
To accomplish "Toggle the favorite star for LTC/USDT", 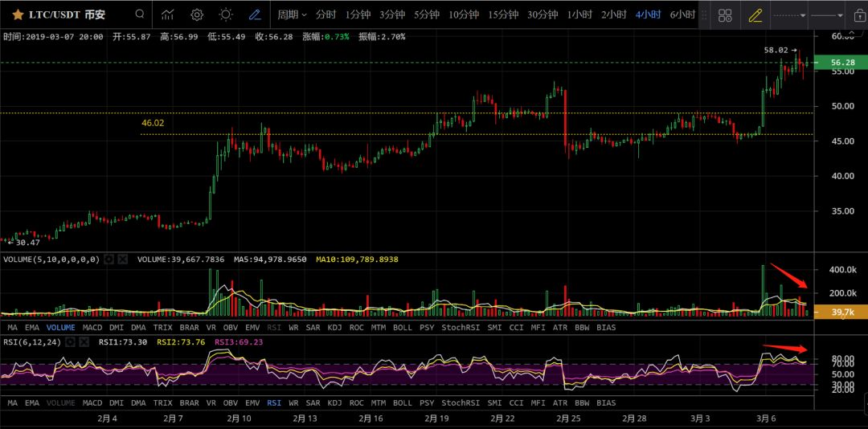I will click(x=18, y=15).
